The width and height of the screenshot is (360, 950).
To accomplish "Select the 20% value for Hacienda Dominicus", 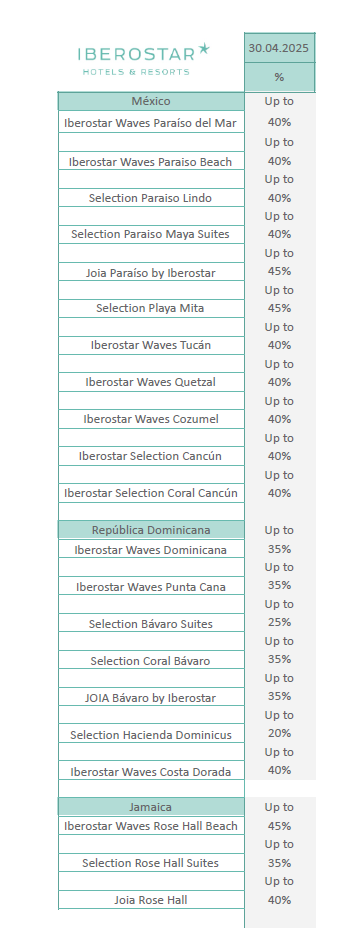I will point(279,733).
